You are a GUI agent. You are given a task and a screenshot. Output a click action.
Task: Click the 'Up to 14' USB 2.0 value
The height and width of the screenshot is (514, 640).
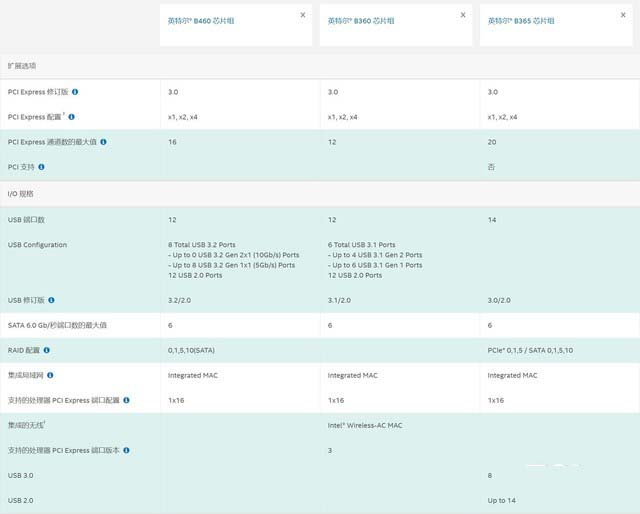(501, 500)
